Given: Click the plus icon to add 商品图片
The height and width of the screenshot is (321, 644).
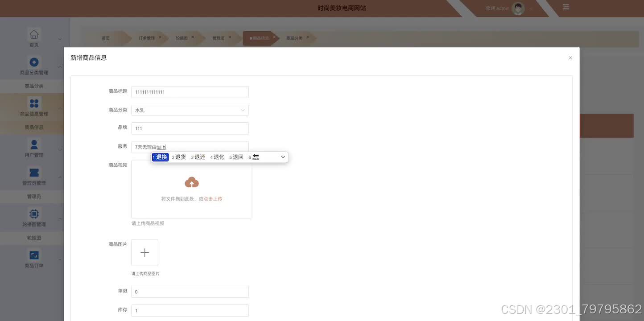Looking at the screenshot, I should tap(144, 252).
